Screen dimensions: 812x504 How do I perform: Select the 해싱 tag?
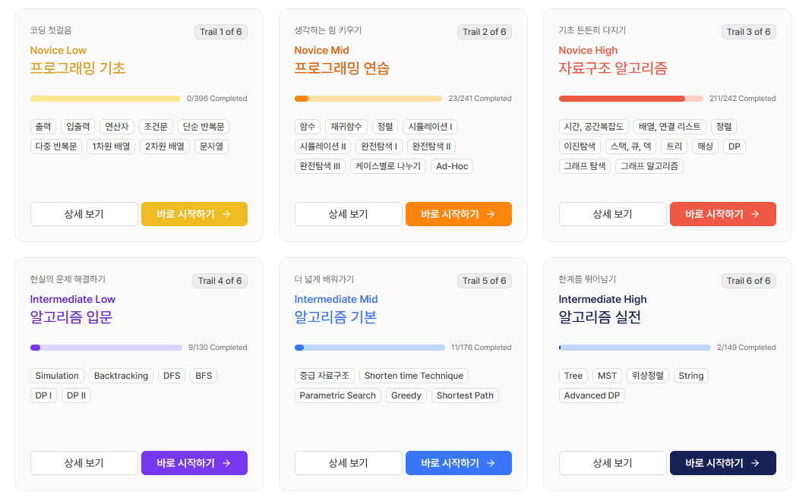pyautogui.click(x=704, y=146)
